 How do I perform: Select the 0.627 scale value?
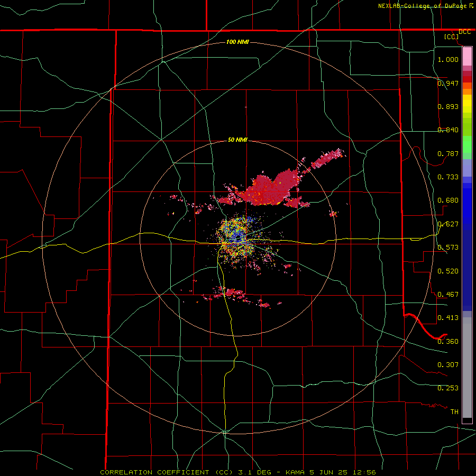(x=448, y=224)
